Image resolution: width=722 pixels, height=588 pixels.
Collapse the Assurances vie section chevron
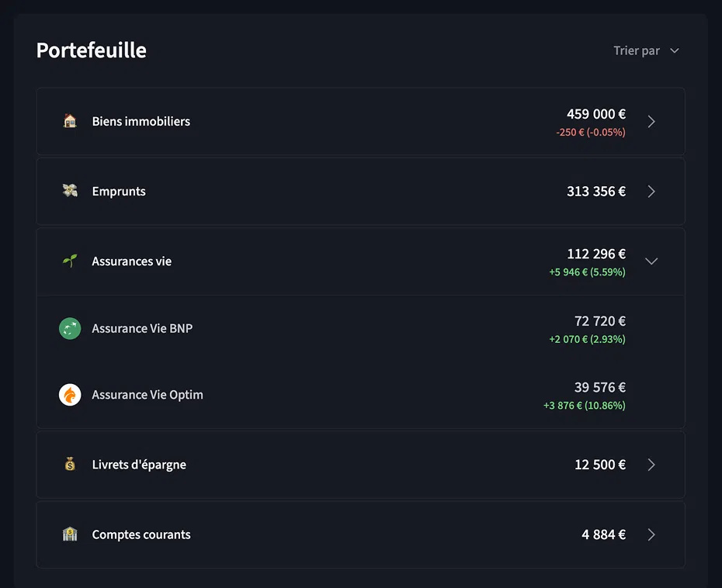[x=651, y=261]
